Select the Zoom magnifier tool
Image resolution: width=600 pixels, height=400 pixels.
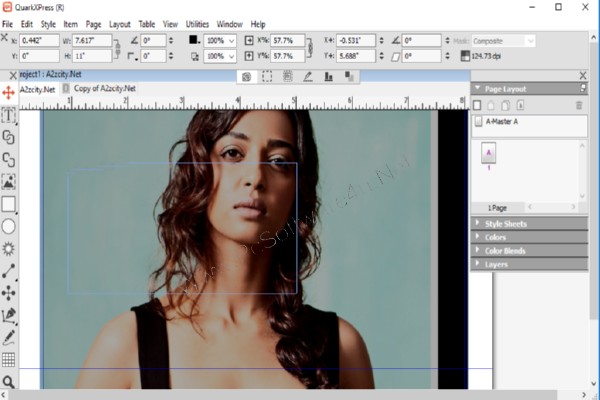coord(8,382)
